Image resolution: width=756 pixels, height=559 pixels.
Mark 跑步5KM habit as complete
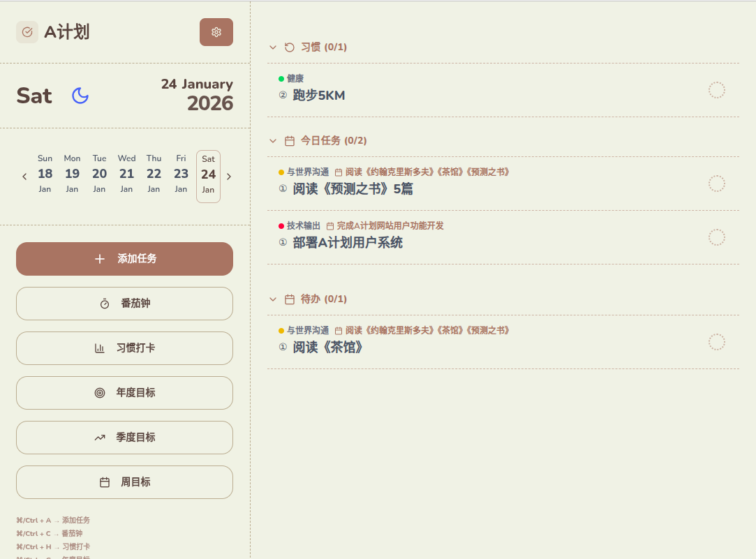(717, 90)
